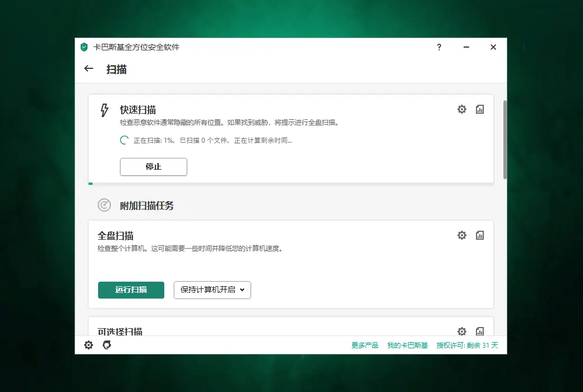Stop the quick scan with 停止 button

(x=154, y=167)
